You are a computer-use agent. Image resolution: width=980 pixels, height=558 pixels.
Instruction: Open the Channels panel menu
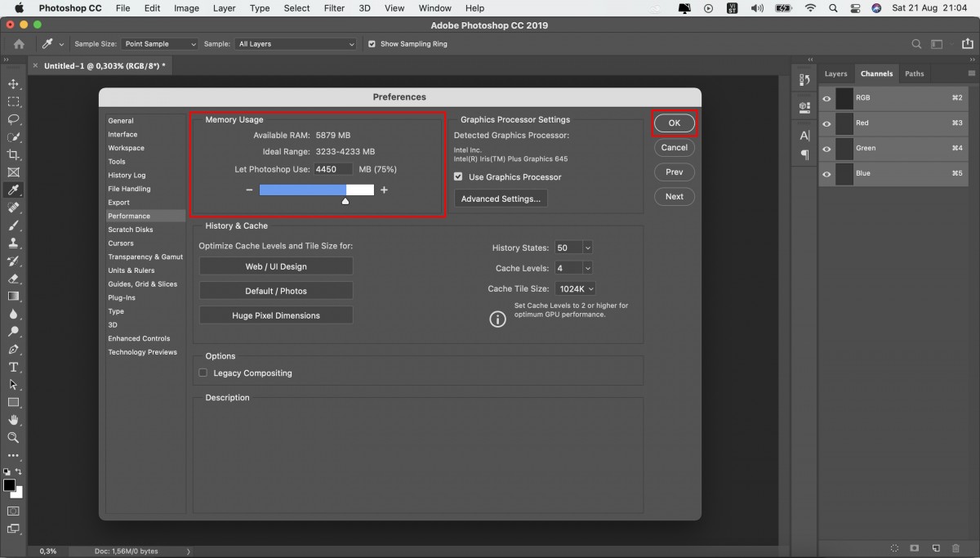(x=972, y=74)
